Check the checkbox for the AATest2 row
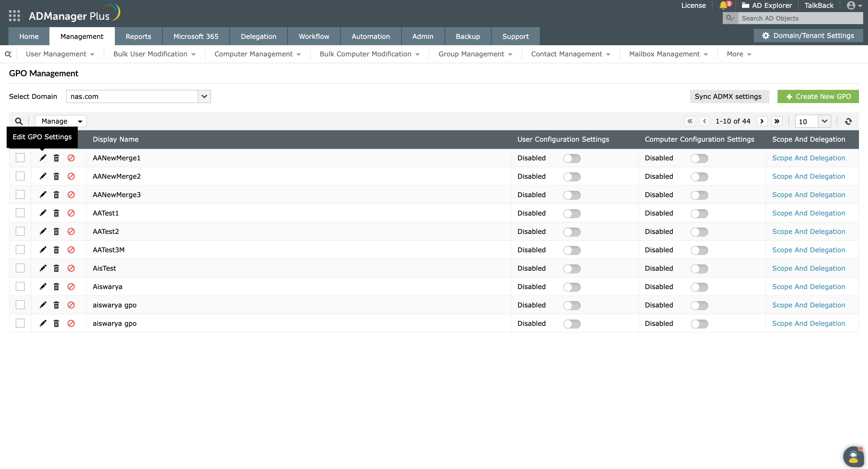The width and height of the screenshot is (868, 469). click(x=20, y=231)
